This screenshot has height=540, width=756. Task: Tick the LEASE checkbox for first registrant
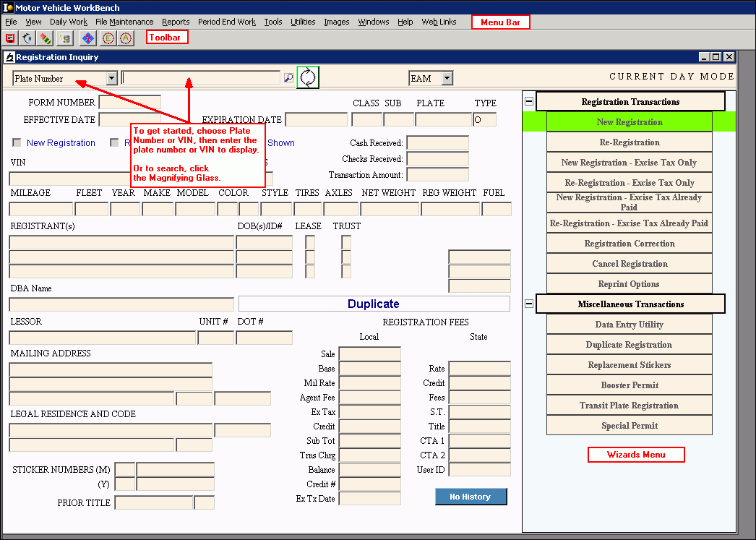tap(310, 242)
